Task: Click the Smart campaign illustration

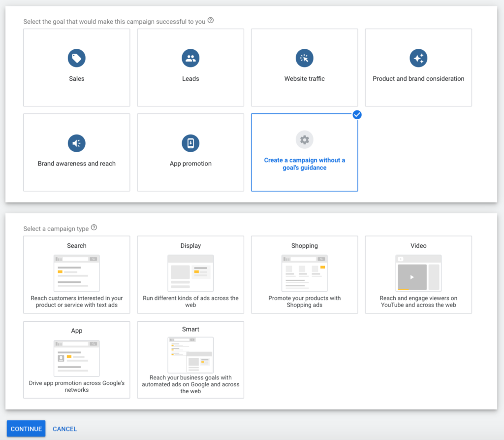Action: pyautogui.click(x=190, y=355)
